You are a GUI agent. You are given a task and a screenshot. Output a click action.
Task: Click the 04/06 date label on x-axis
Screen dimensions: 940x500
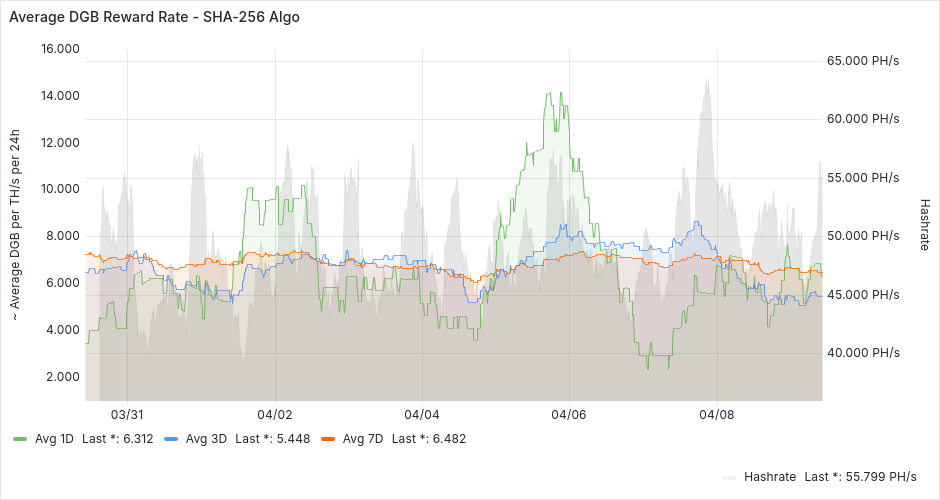click(x=568, y=414)
